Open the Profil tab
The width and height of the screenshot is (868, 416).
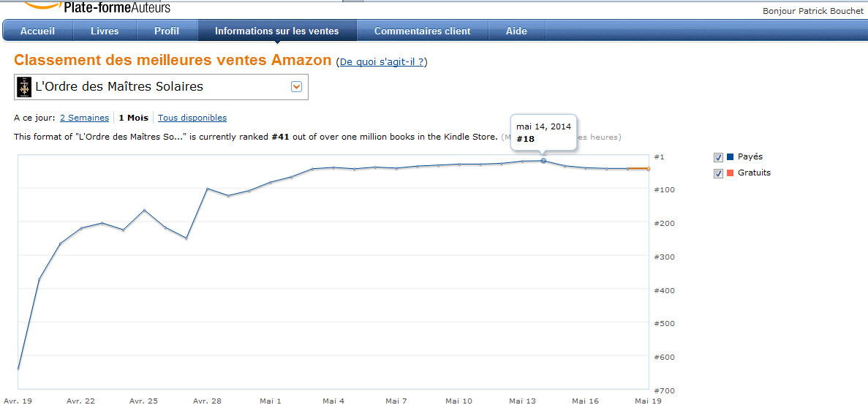click(167, 31)
